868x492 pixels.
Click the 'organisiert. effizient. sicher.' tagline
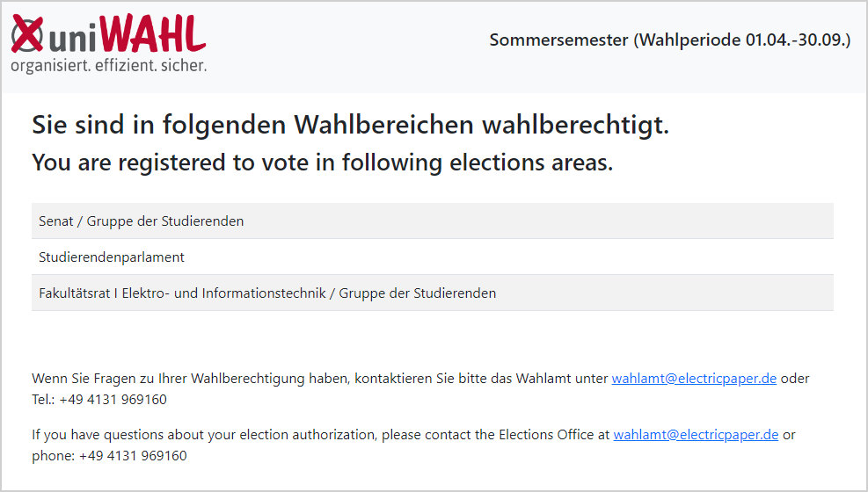pos(108,66)
